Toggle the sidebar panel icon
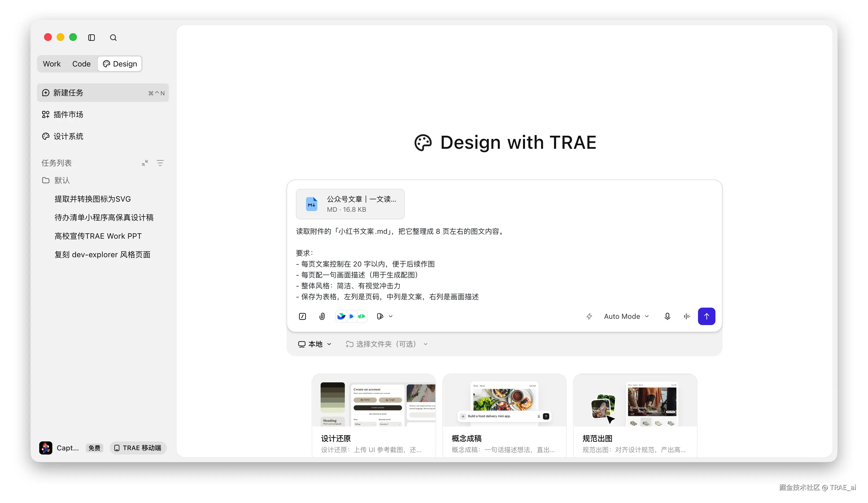Screen dimensions: 868x503 (91, 38)
